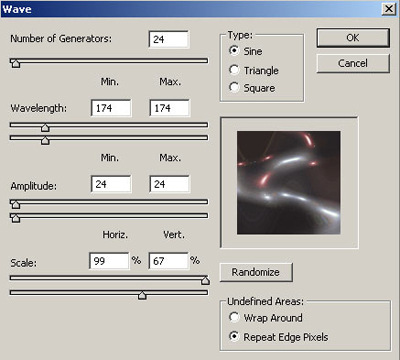Choose the Triangle wave type
Viewport: 400px width, 360px height.
(234, 70)
